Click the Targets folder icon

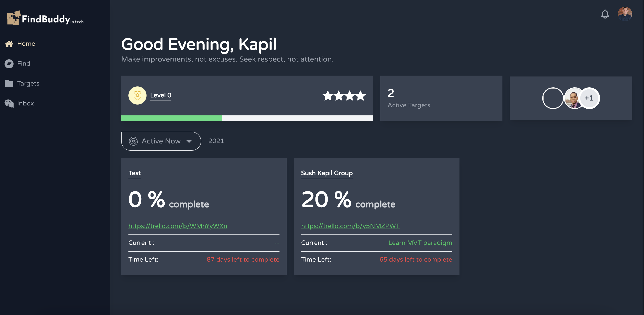point(9,83)
